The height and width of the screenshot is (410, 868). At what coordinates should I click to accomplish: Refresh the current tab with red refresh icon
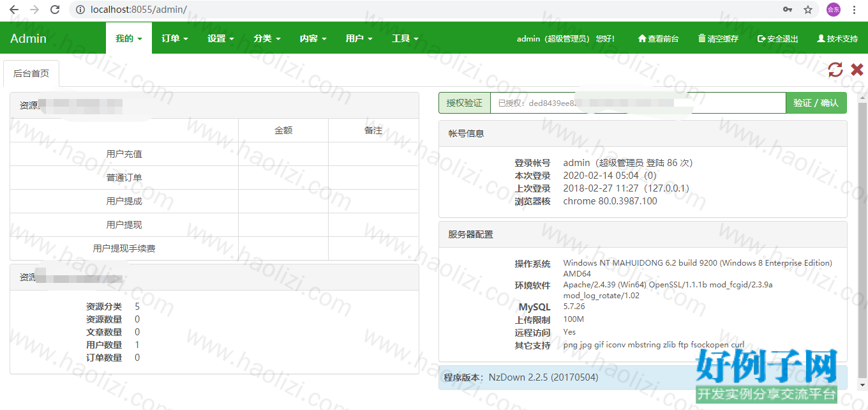pyautogui.click(x=835, y=70)
